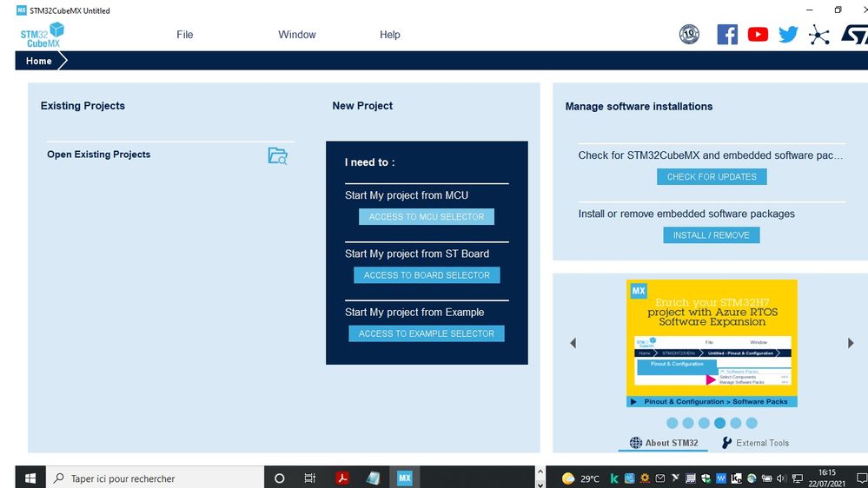Click the Home breadcrumb tab

pyautogui.click(x=39, y=61)
